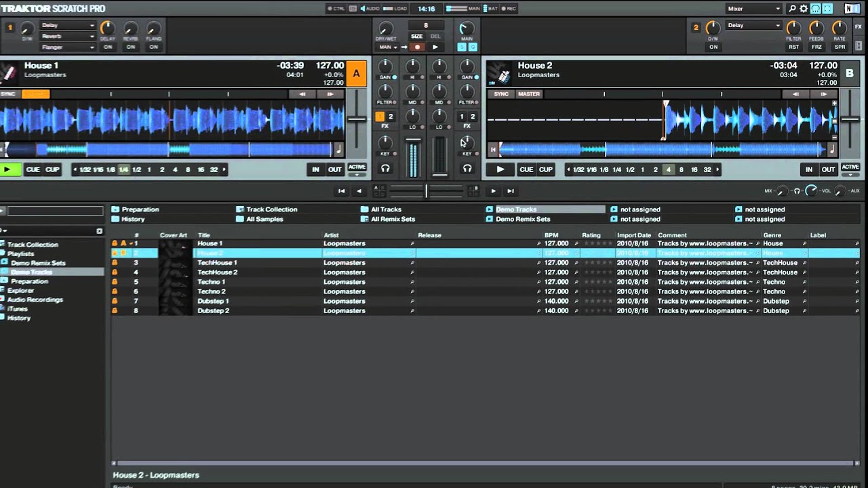
Task: Click the headphones icon in header toolbar
Action: click(816, 9)
